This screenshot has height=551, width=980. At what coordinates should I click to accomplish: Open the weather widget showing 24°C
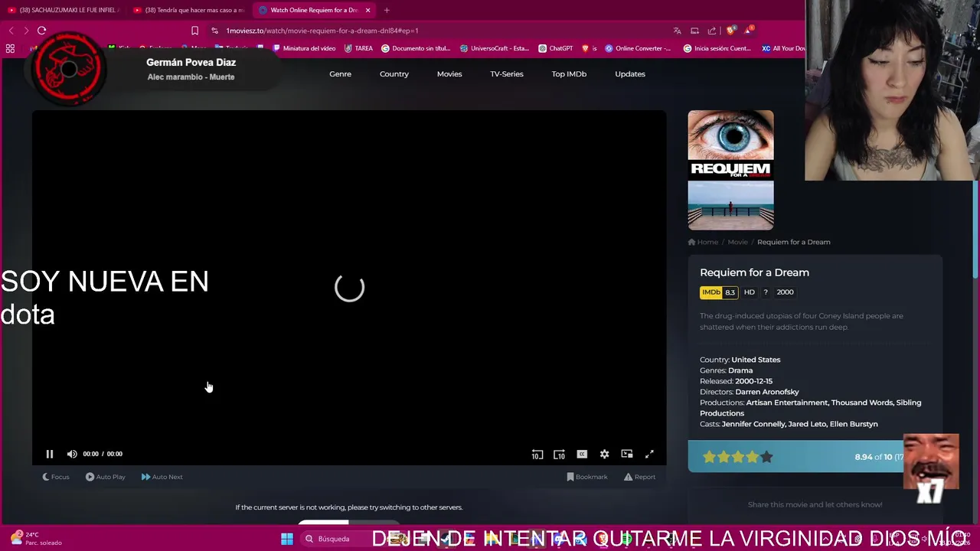[34, 539]
